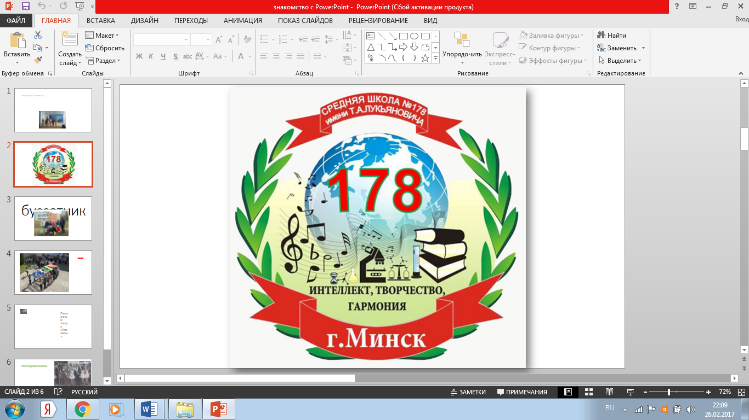Toggle underline Ч formatting
The image size is (749, 420).
tap(163, 56)
